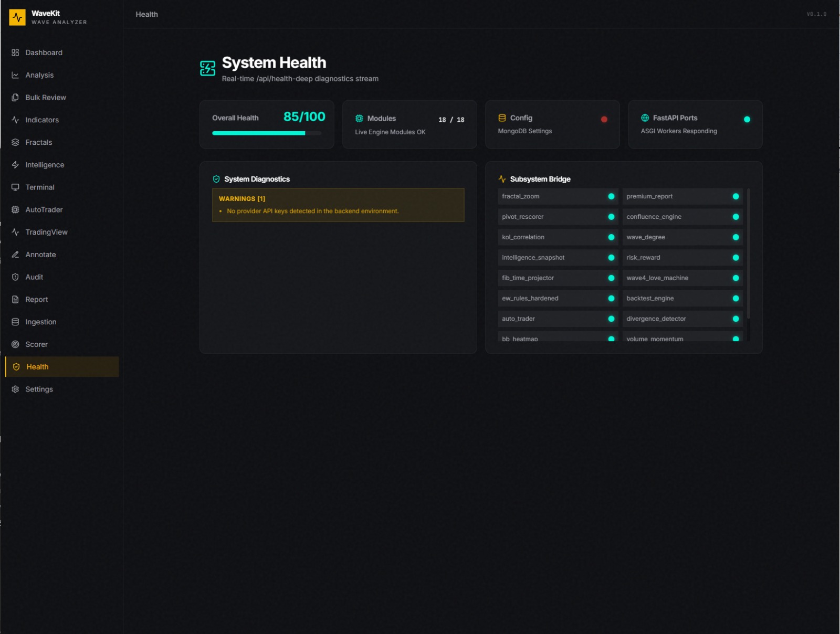
Task: Open the Dashboard page
Action: tap(62, 52)
